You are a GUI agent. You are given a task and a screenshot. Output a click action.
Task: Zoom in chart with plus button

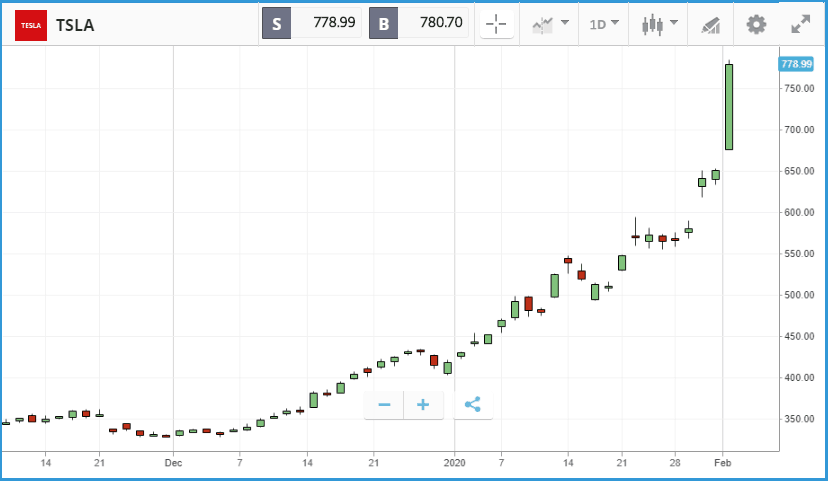(x=423, y=405)
